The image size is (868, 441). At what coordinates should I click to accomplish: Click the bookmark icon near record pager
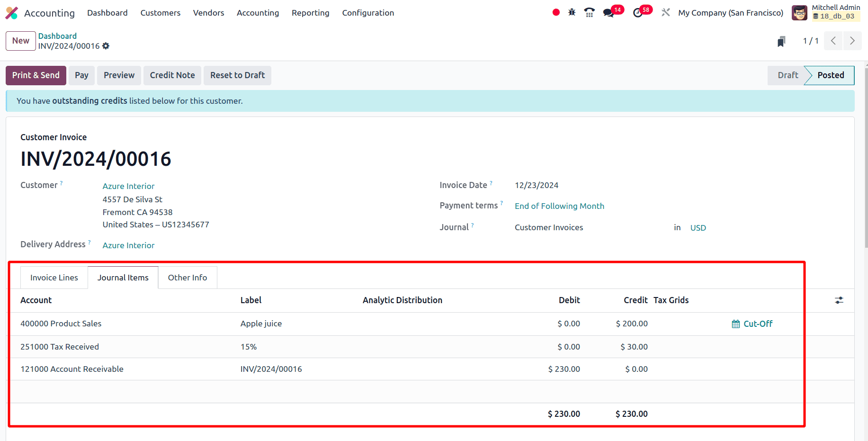[x=781, y=41]
